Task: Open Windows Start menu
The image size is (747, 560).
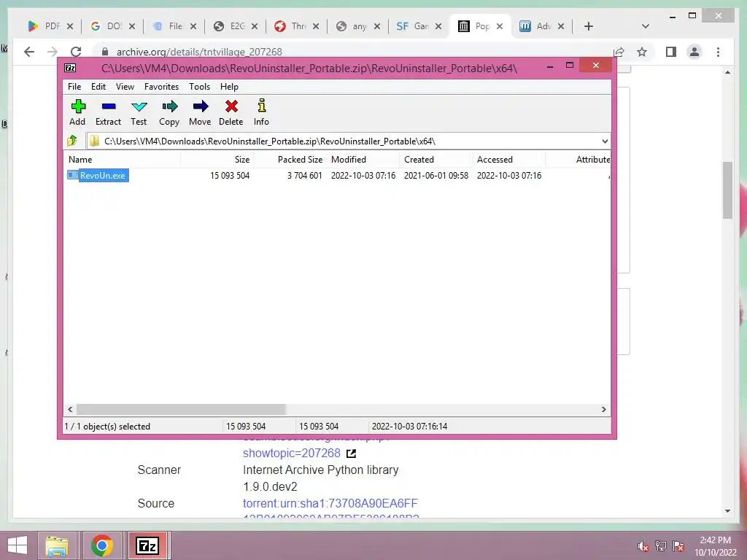Action: (18, 545)
